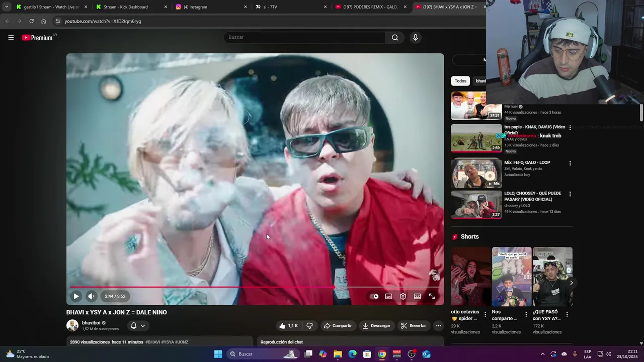Open the Nos comparte Short
644x362 pixels.
tap(512, 277)
